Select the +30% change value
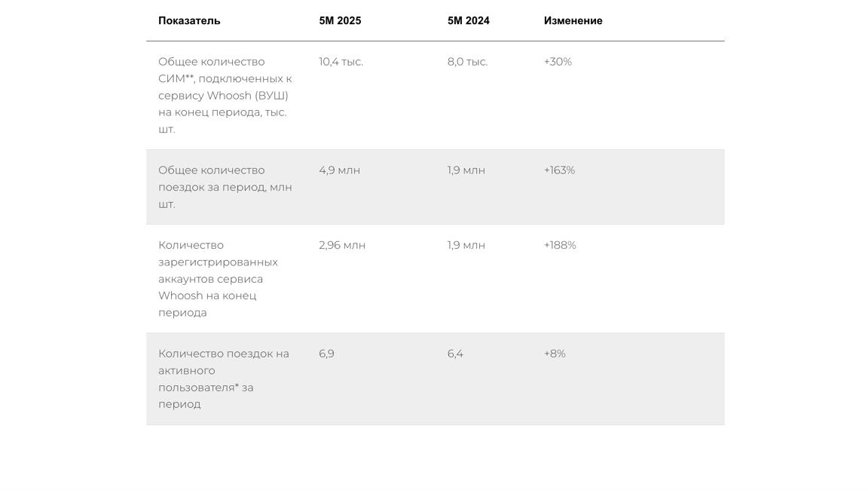Image resolution: width=868 pixels, height=490 pixels. point(558,62)
